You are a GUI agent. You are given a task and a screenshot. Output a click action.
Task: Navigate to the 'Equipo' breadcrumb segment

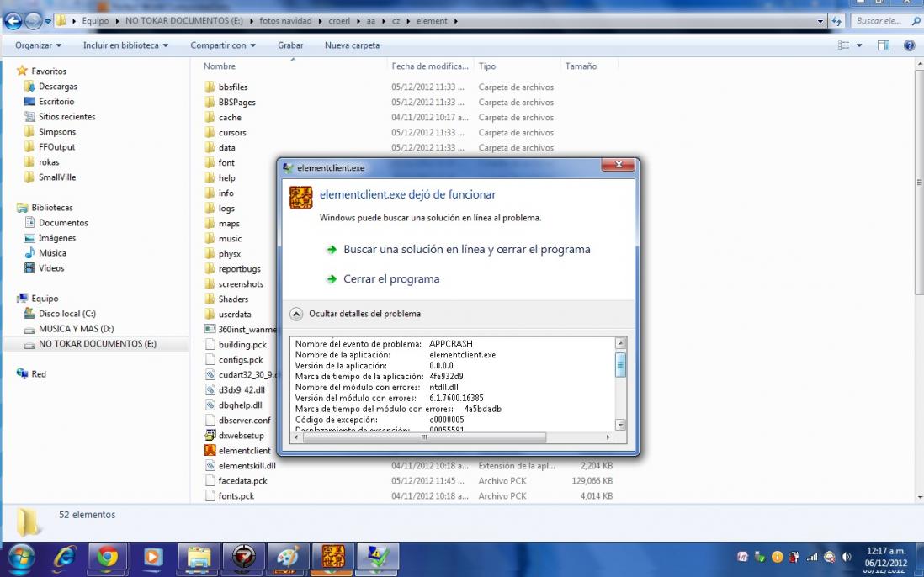[95, 20]
